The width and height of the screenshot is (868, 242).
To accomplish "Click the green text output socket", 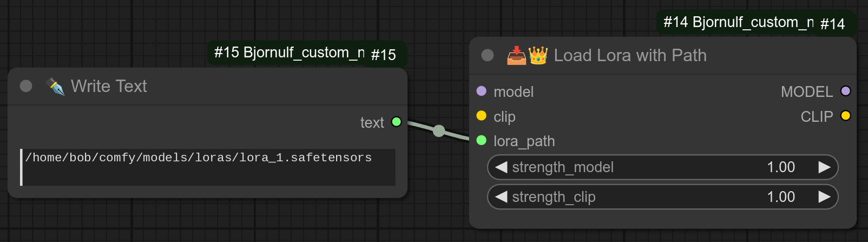I will click(396, 122).
